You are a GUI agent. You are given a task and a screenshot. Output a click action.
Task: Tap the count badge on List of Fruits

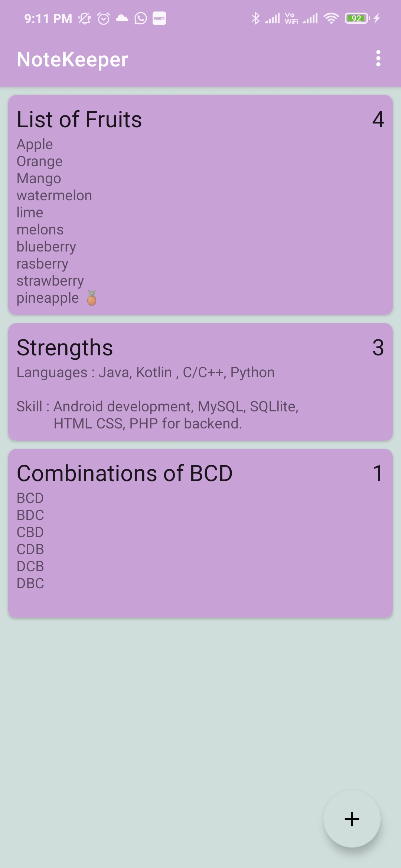pos(378,119)
